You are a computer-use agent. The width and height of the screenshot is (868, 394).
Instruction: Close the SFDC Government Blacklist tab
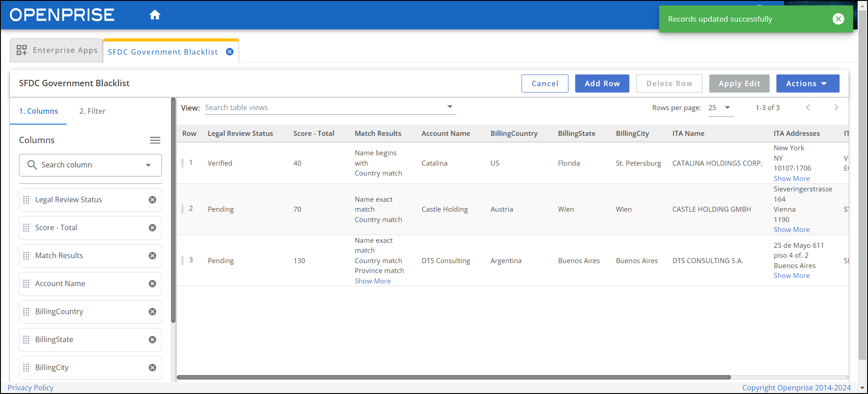coord(230,52)
